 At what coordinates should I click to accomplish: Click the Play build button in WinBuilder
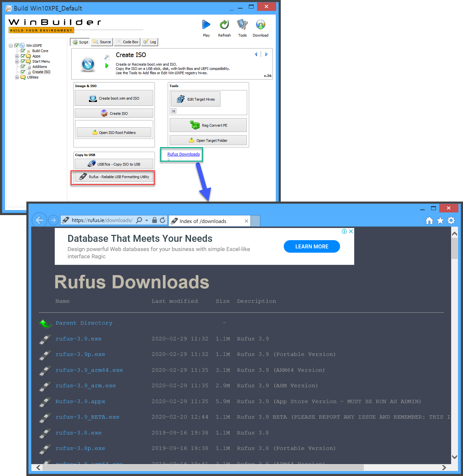[x=206, y=25]
